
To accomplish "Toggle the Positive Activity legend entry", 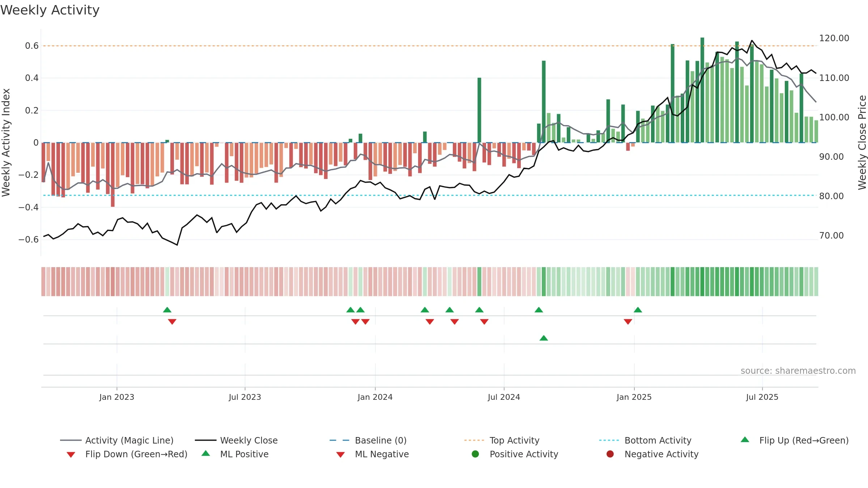I will (515, 454).
